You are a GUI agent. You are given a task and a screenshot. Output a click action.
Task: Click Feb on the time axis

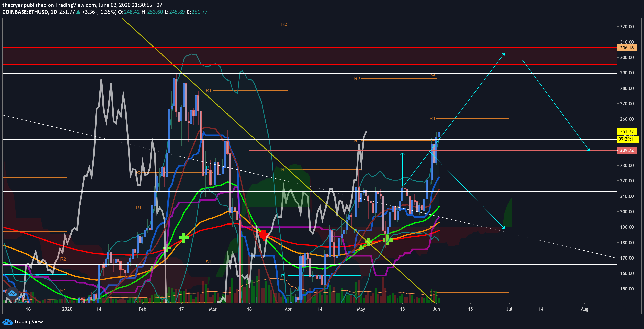[x=142, y=309]
